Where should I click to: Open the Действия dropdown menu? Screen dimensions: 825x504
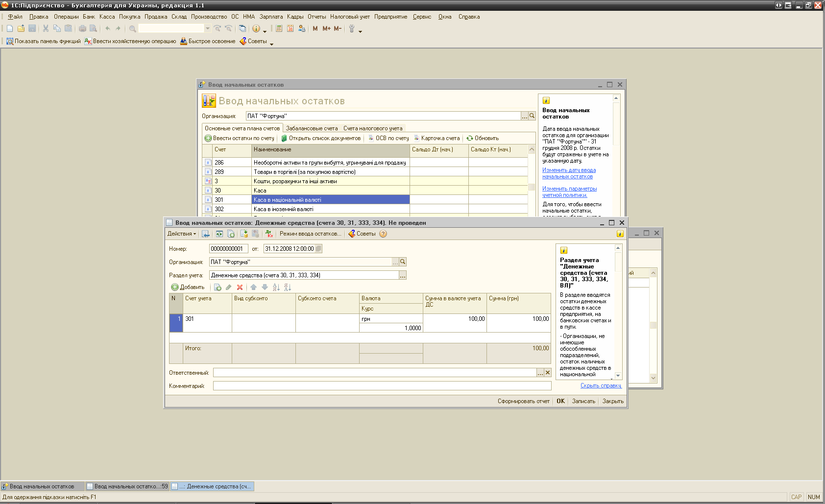[x=182, y=234]
